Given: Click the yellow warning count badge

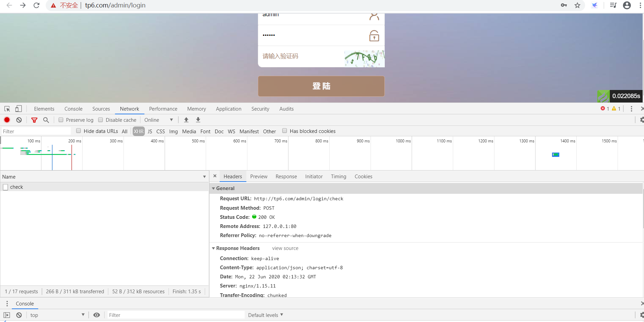Looking at the screenshot, I should coord(616,109).
